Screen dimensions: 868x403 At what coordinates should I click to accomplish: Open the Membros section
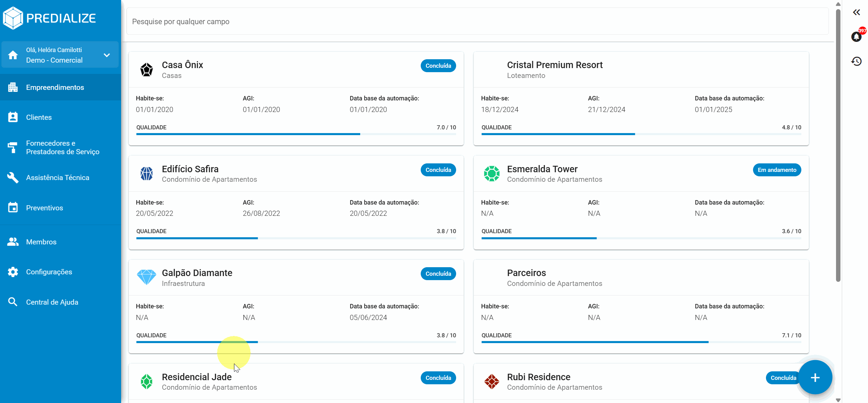tap(41, 242)
